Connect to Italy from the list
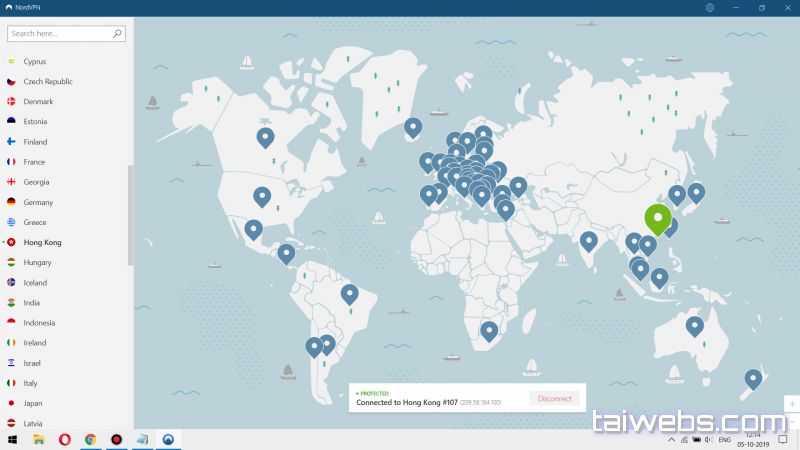The width and height of the screenshot is (800, 450). [31, 383]
